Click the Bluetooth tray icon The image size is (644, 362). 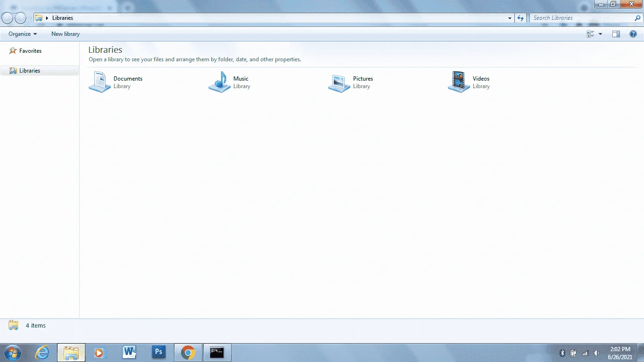[562, 353]
